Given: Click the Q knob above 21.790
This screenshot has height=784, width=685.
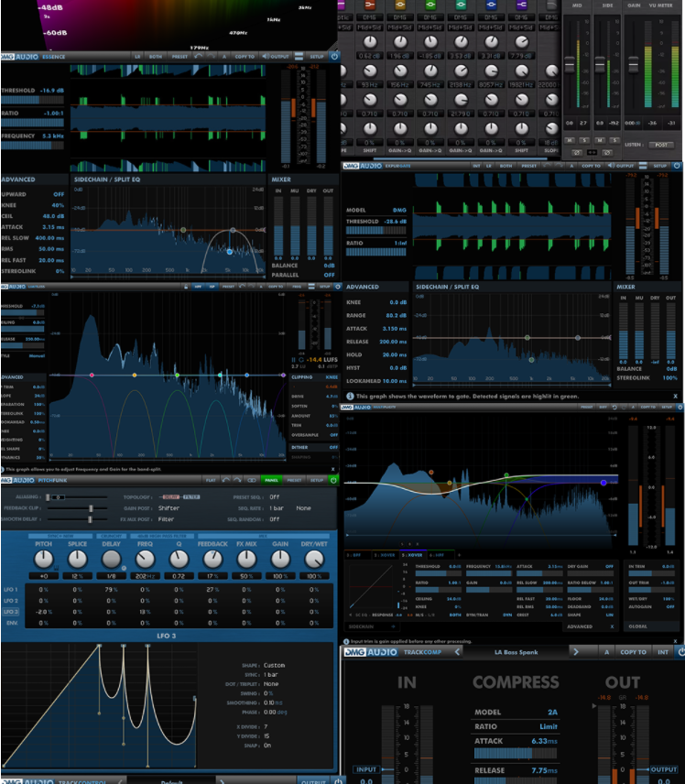Looking at the screenshot, I should (x=461, y=100).
